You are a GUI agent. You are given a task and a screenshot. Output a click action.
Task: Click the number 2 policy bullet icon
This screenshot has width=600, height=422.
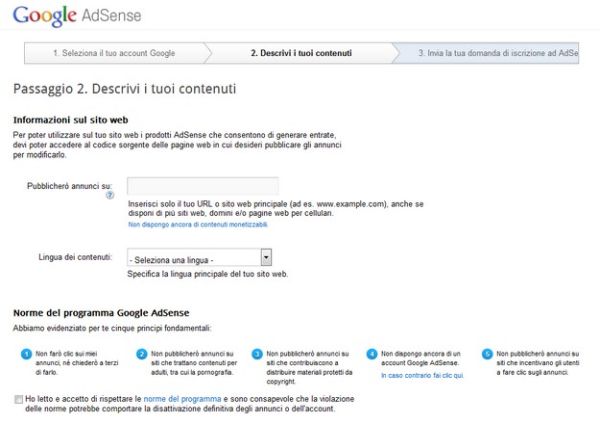click(x=142, y=354)
